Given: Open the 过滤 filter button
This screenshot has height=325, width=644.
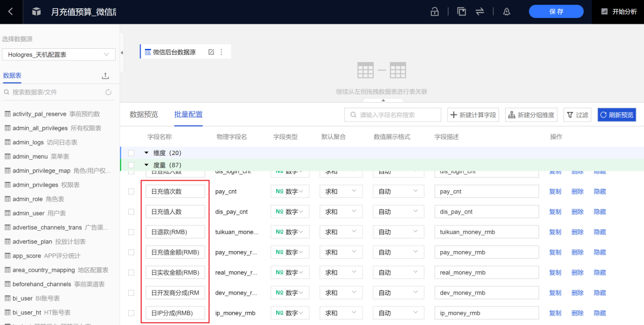Looking at the screenshot, I should pyautogui.click(x=577, y=115).
